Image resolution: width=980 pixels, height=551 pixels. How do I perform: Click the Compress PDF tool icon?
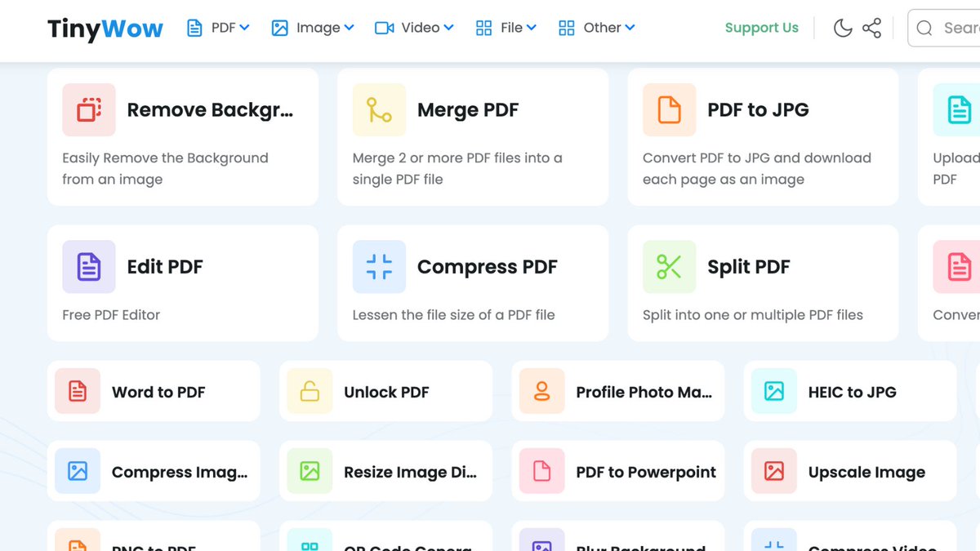click(379, 266)
